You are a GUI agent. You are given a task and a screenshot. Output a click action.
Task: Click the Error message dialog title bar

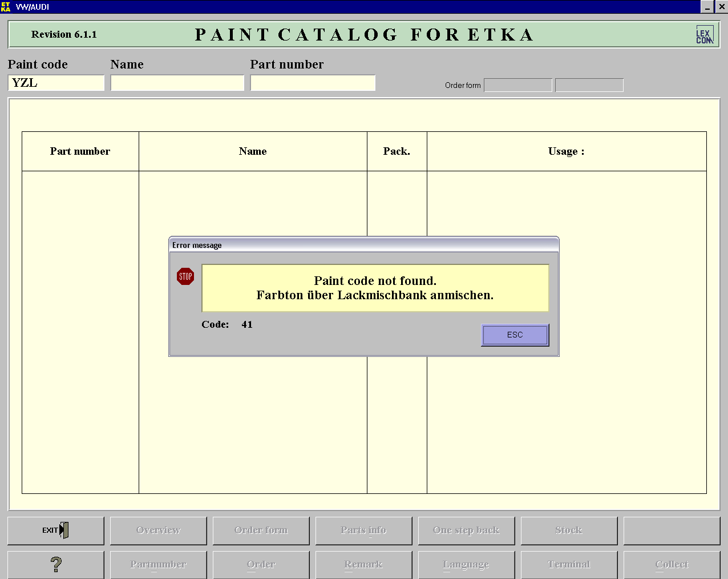(364, 245)
